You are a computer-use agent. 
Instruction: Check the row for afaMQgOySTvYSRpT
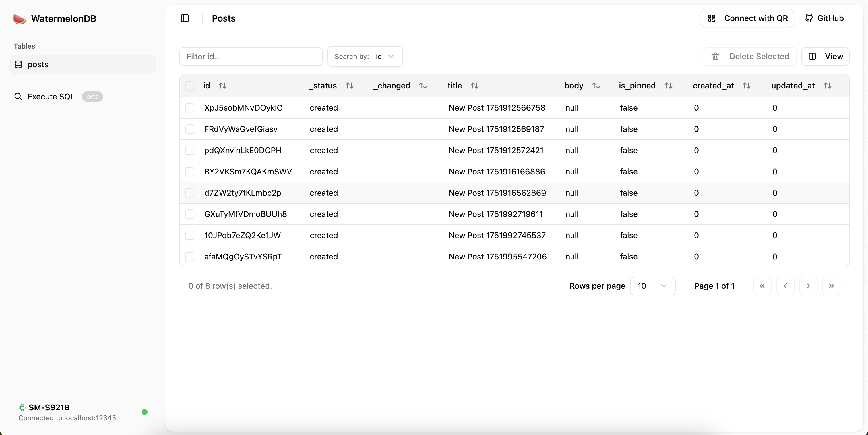pyautogui.click(x=190, y=257)
